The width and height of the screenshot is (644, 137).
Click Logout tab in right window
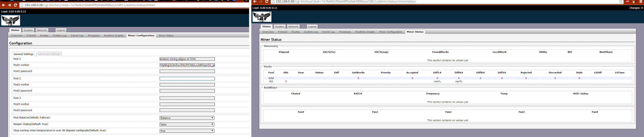[312, 27]
